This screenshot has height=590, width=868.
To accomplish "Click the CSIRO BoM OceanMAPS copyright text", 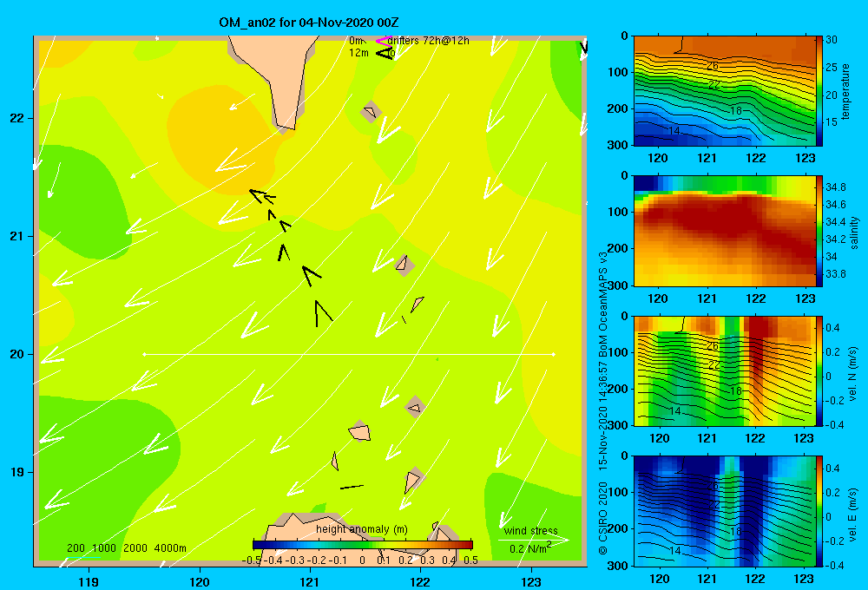I will point(603,403).
